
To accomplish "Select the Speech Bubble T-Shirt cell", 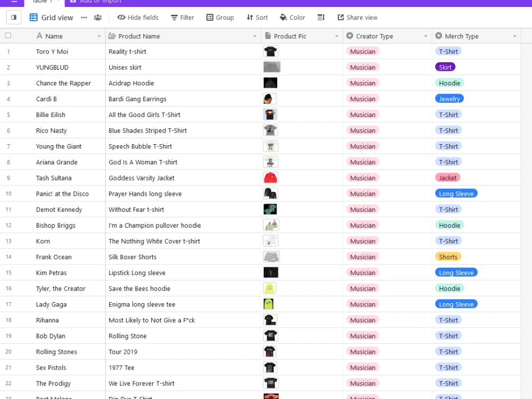I will pos(183,146).
